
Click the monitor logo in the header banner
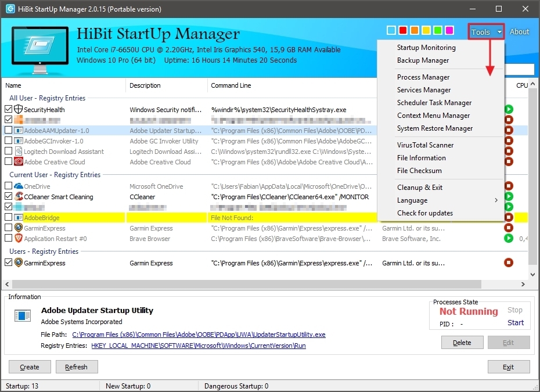(x=40, y=50)
